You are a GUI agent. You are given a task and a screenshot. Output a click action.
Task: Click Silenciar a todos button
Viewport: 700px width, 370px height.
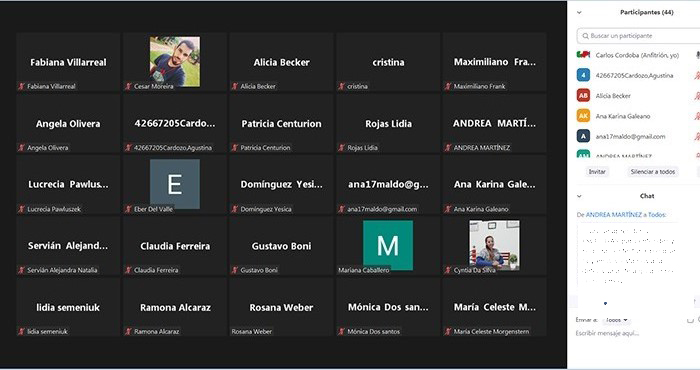click(653, 172)
